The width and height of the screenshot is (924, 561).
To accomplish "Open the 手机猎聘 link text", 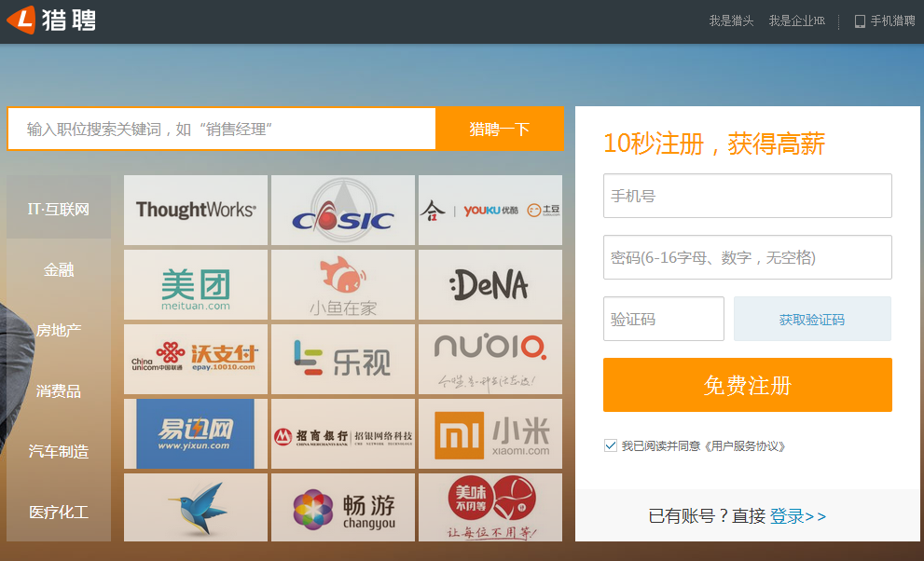I will pyautogui.click(x=893, y=21).
